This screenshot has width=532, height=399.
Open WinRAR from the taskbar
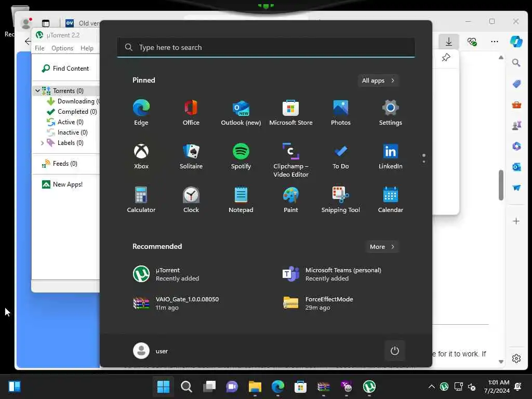pyautogui.click(x=323, y=387)
